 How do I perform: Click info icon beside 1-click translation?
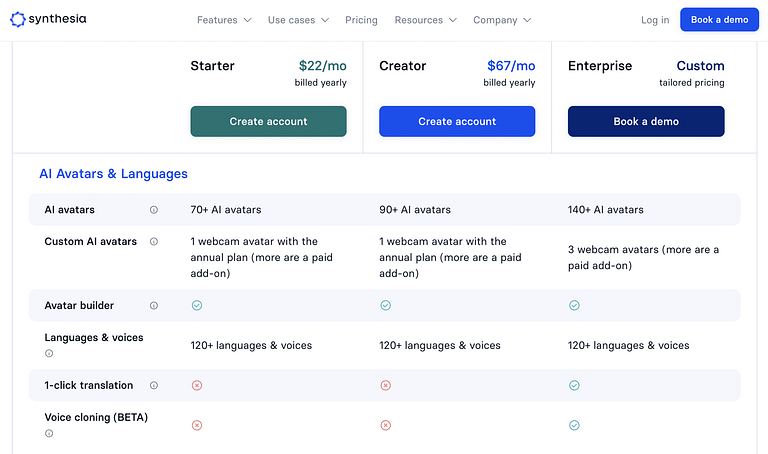click(154, 386)
